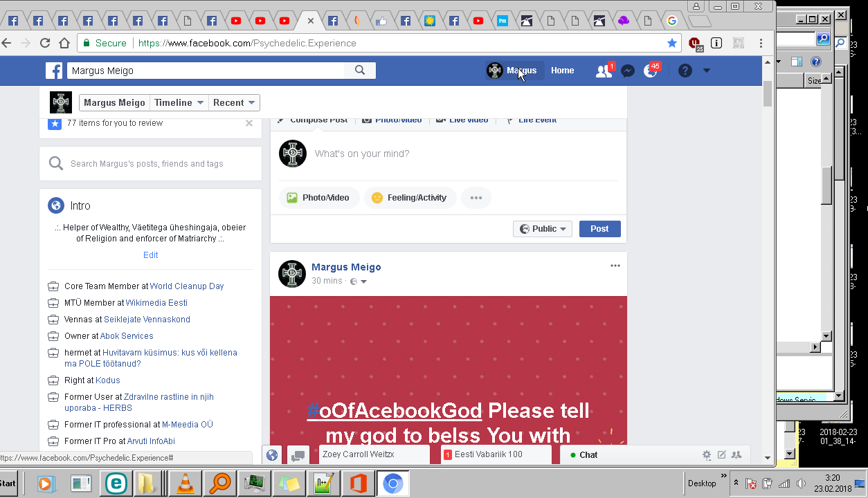Open the account menu dropdown arrow
This screenshot has height=498, width=868.
click(707, 71)
